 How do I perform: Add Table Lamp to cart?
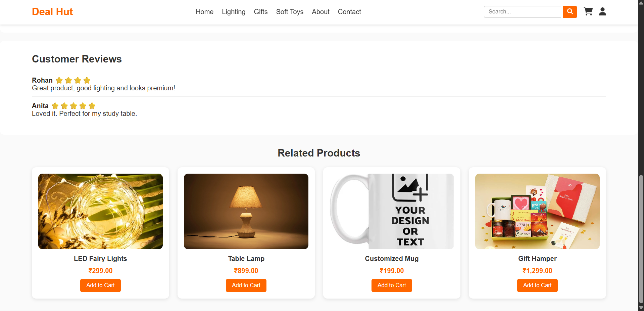tap(246, 285)
